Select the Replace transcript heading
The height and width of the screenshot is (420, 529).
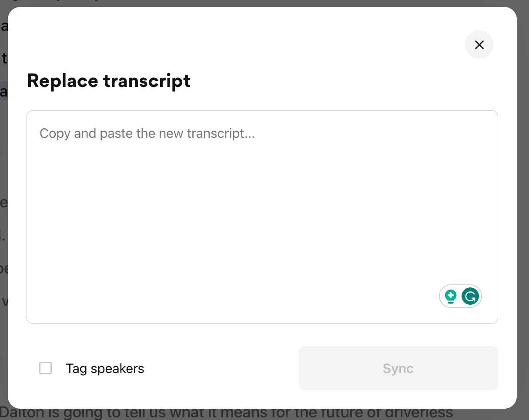tap(109, 81)
